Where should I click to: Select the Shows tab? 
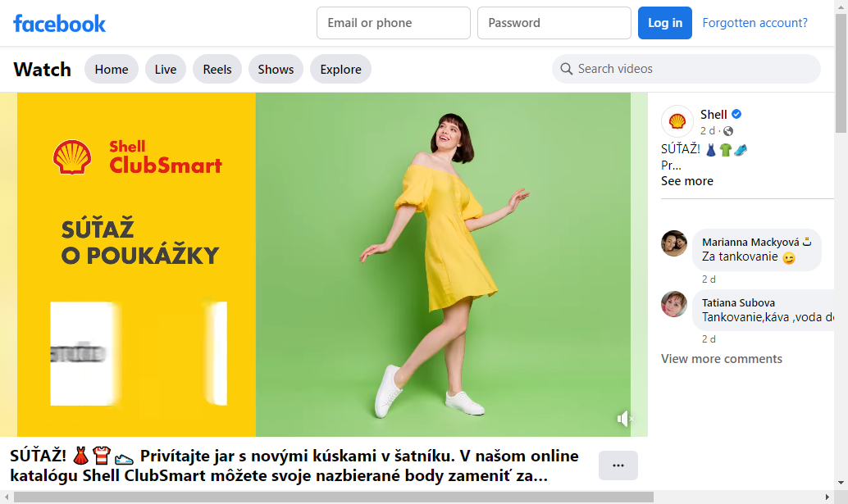click(276, 69)
